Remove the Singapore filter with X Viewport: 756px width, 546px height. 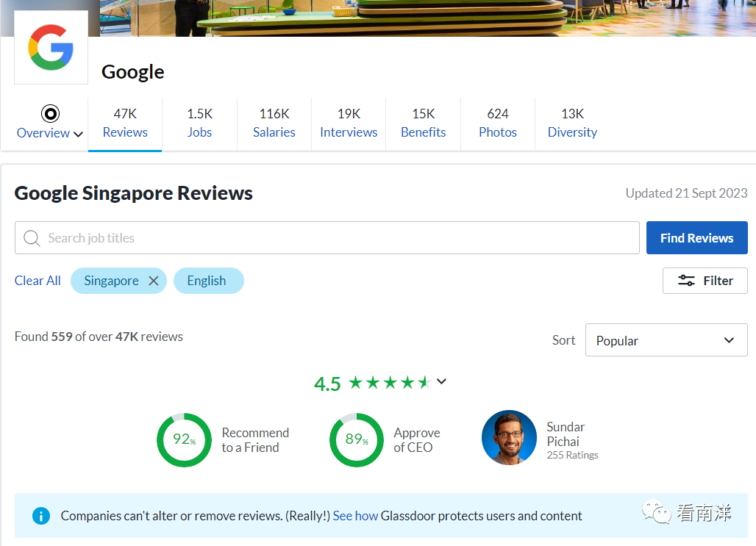click(x=153, y=281)
